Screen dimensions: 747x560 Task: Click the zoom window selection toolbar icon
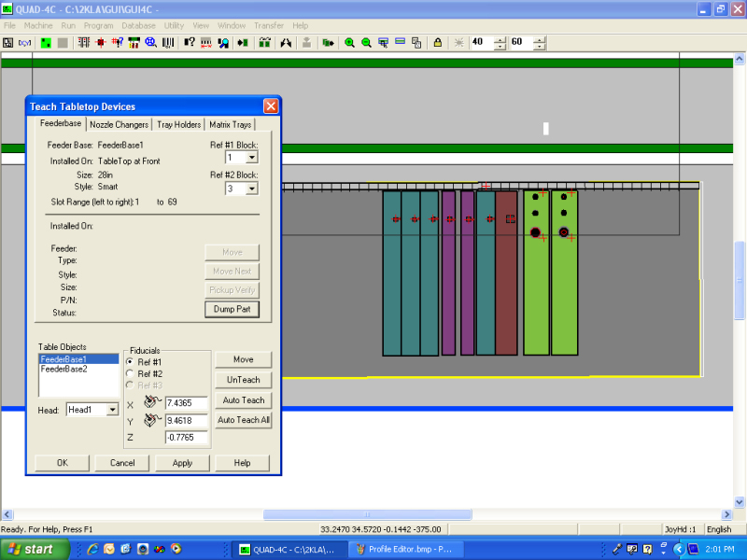coord(383,43)
